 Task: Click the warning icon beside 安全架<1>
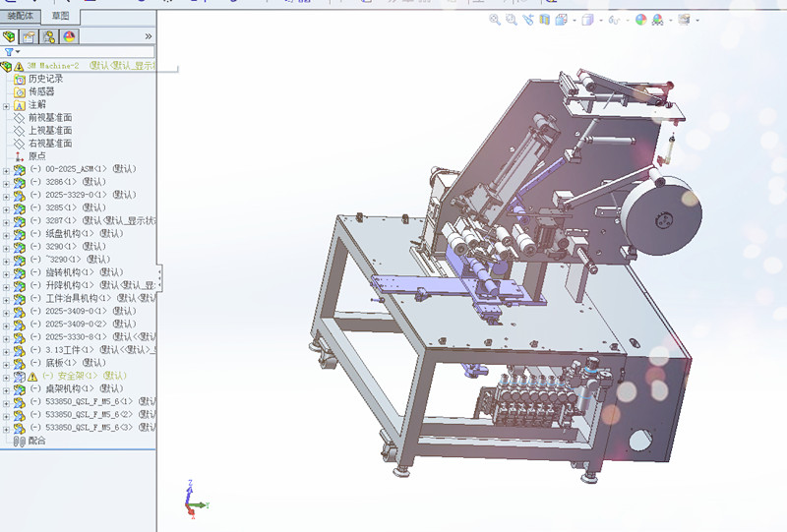click(32, 377)
